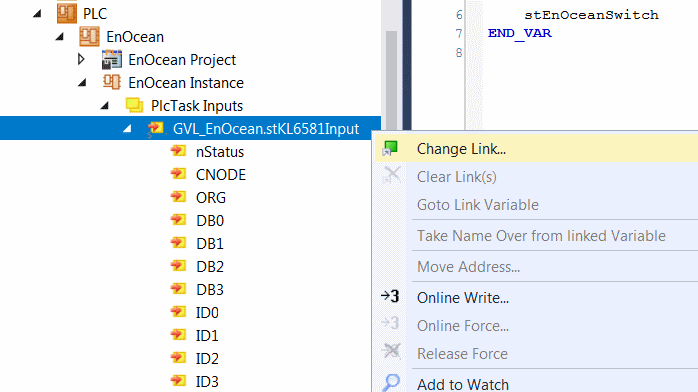Click the Change Link green icon

[x=390, y=149]
